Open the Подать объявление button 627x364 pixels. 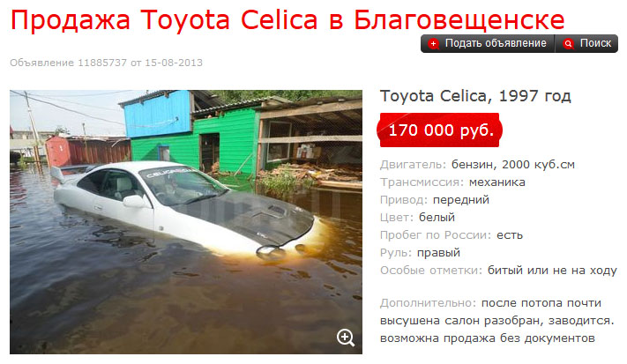(x=488, y=43)
